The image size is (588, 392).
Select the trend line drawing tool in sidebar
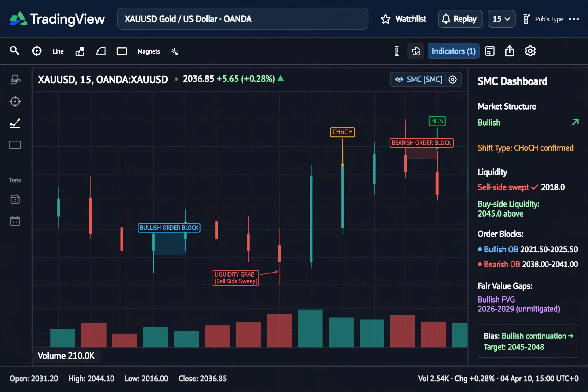pos(15,123)
